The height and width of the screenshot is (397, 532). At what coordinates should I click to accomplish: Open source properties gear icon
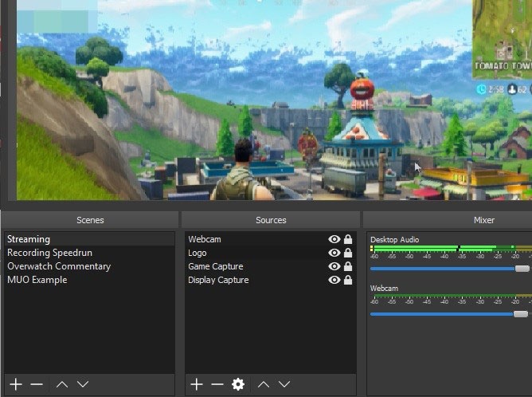[x=238, y=384]
